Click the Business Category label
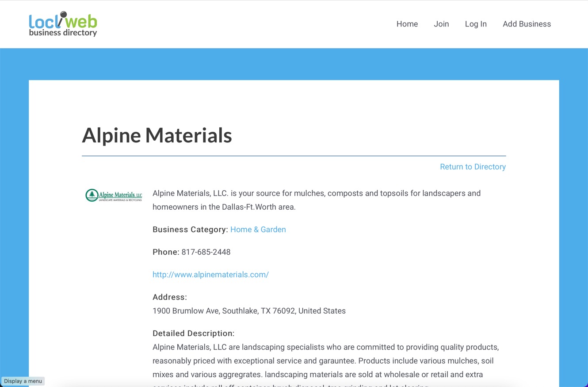This screenshot has width=588, height=387. [190, 230]
